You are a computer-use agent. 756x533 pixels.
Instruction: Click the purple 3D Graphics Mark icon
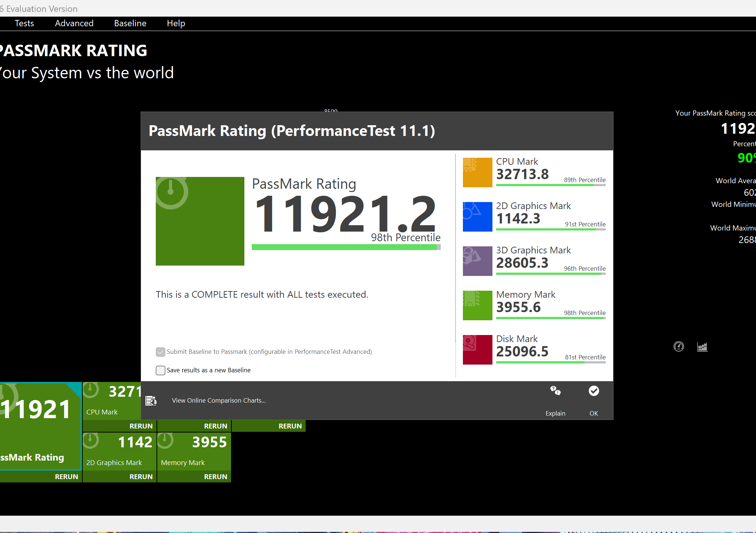478,261
